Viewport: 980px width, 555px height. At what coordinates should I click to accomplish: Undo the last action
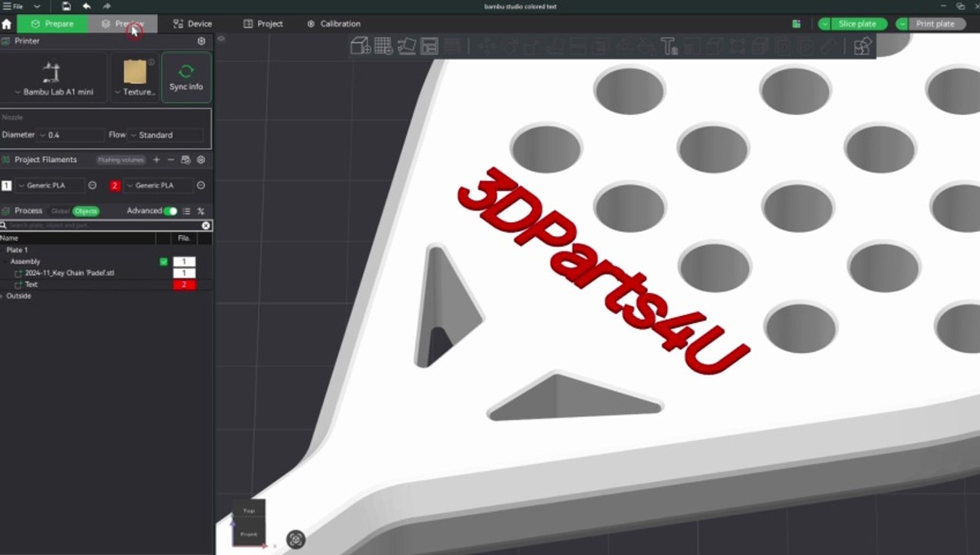pos(86,6)
